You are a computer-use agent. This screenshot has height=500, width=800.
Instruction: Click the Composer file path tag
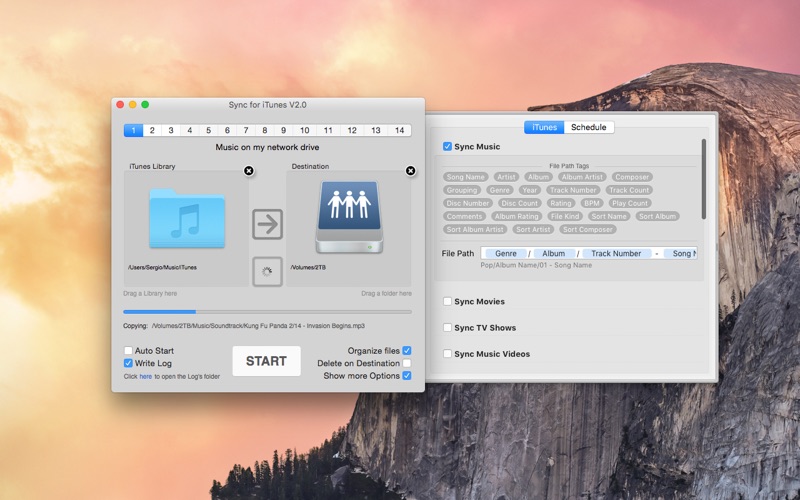tap(632, 177)
